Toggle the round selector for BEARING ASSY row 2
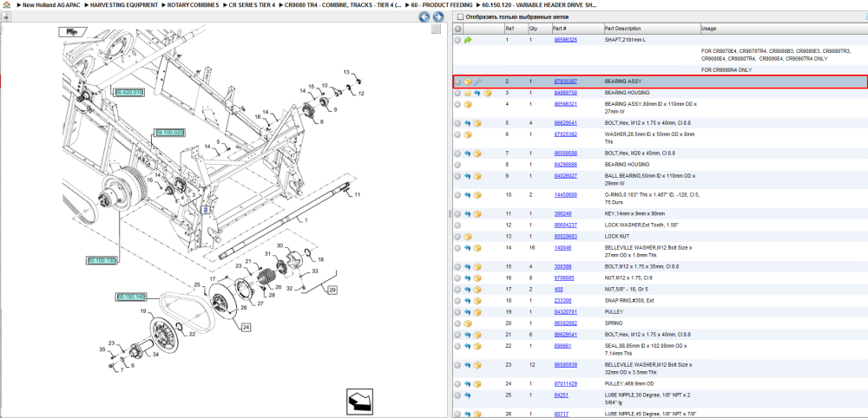Image resolution: width=868 pixels, height=418 pixels. (x=457, y=82)
